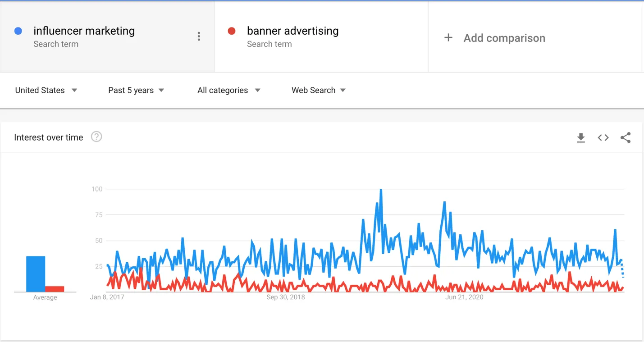This screenshot has height=342, width=644.
Task: Click the Sep 30, 2018 axis label
Action: click(x=286, y=297)
